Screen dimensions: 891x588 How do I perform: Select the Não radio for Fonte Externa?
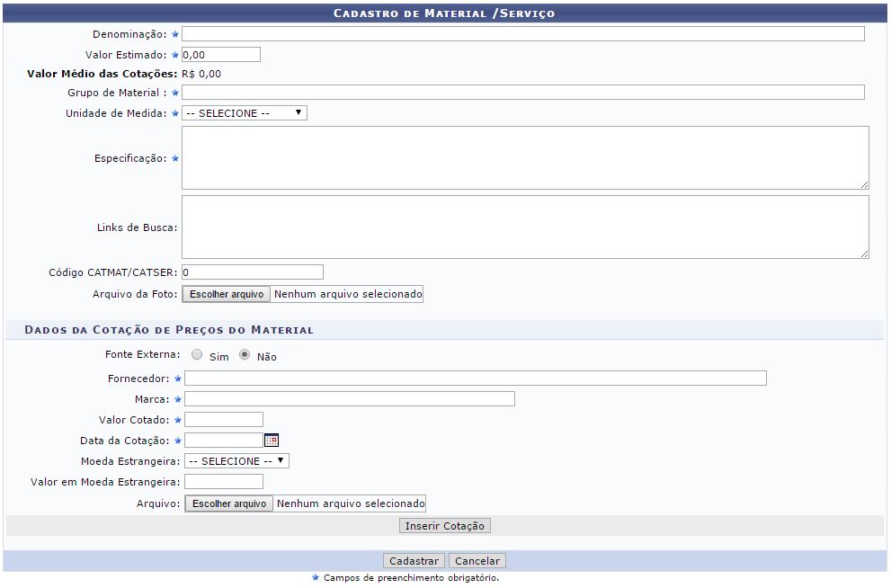click(x=245, y=355)
